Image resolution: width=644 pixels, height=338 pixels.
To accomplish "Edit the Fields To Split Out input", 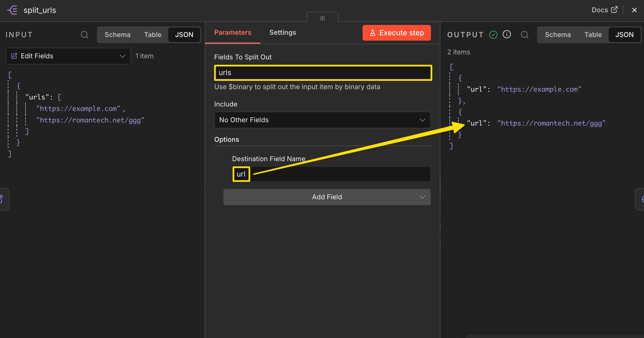I will coord(323,73).
